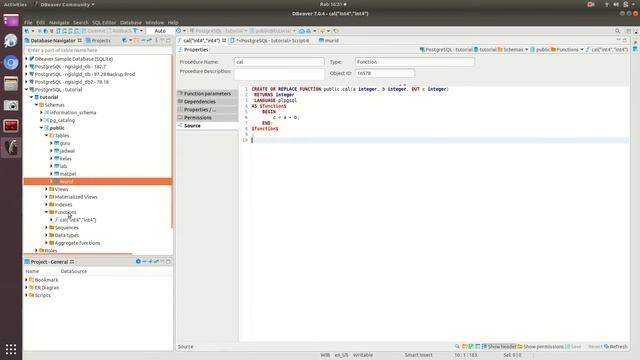Viewport: 640px width, 360px height.
Task: Open the Database menu
Action: (x=131, y=22)
